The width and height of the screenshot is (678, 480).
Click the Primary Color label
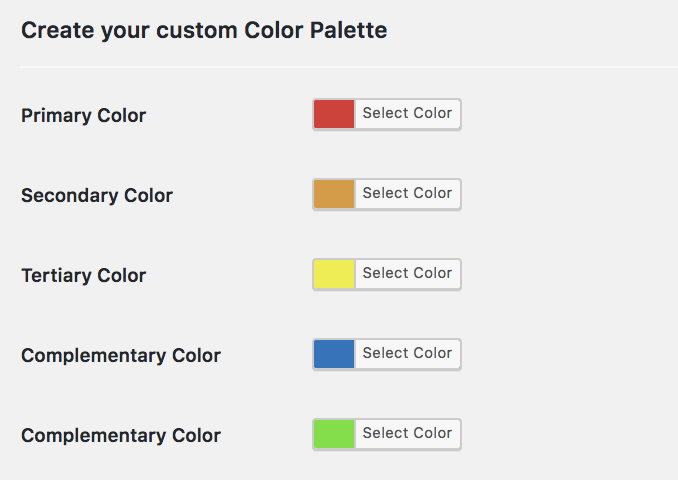point(83,116)
